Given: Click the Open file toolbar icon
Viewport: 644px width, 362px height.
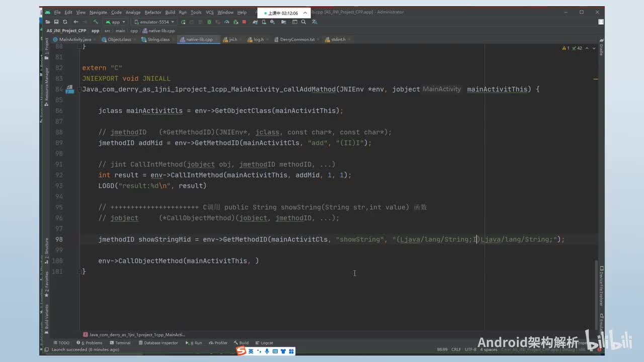Looking at the screenshot, I should (48, 22).
